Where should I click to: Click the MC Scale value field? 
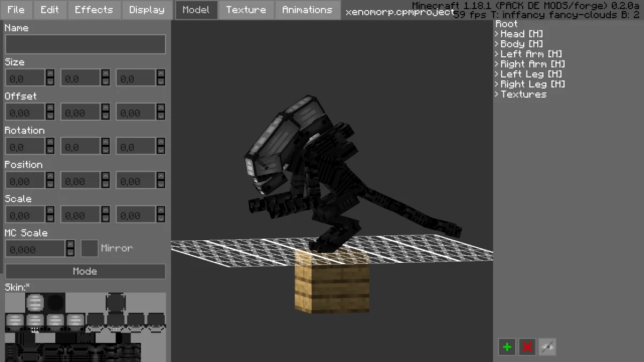click(35, 248)
